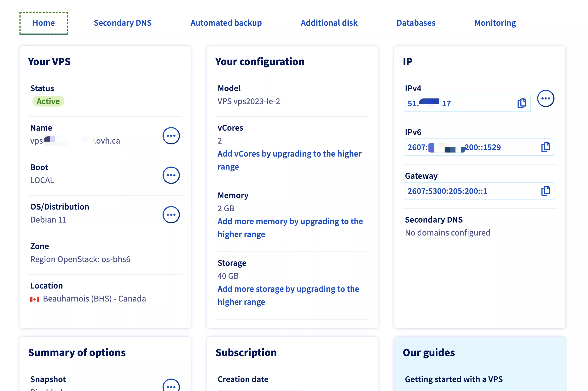Copy the Gateway address
Image resolution: width=588 pixels, height=391 pixels.
coord(546,191)
